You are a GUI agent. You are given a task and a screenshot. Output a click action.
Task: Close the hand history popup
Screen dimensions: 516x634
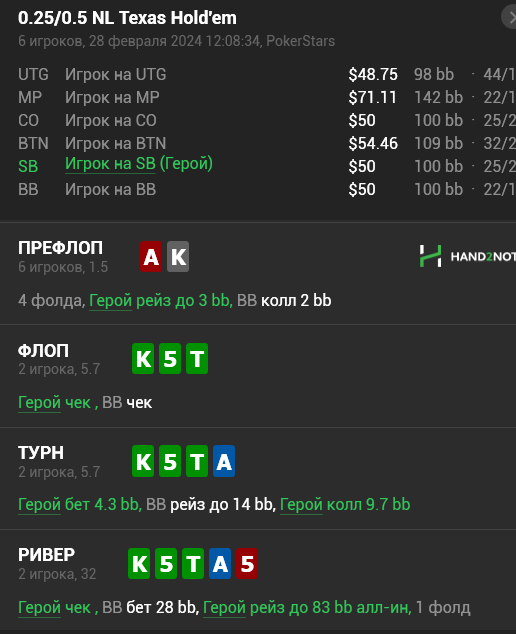click(x=510, y=18)
